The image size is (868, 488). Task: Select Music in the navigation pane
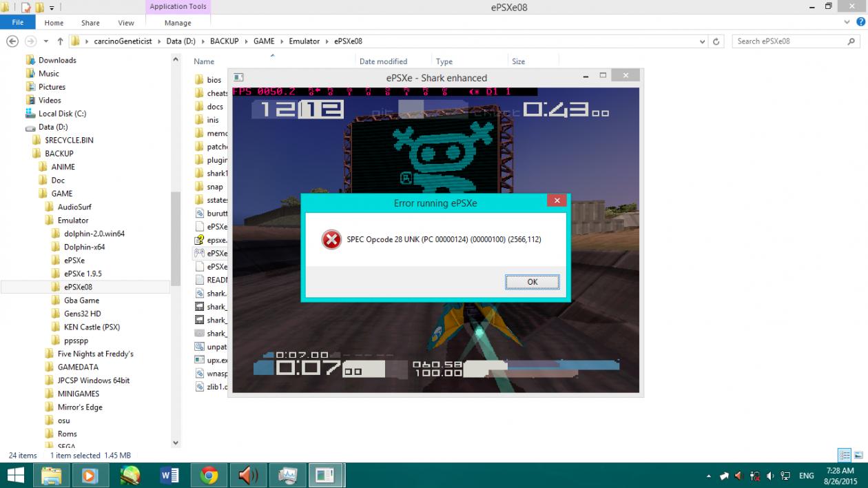tap(48, 74)
